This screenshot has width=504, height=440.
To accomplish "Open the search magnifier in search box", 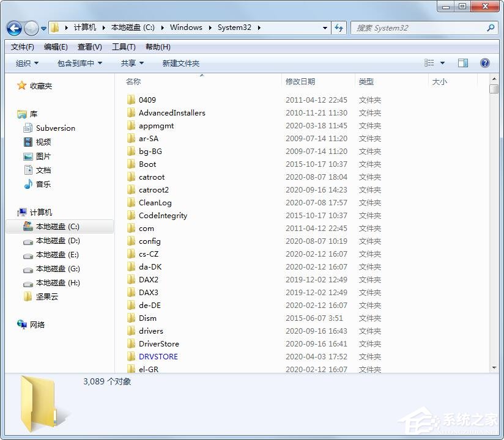I will [489, 28].
